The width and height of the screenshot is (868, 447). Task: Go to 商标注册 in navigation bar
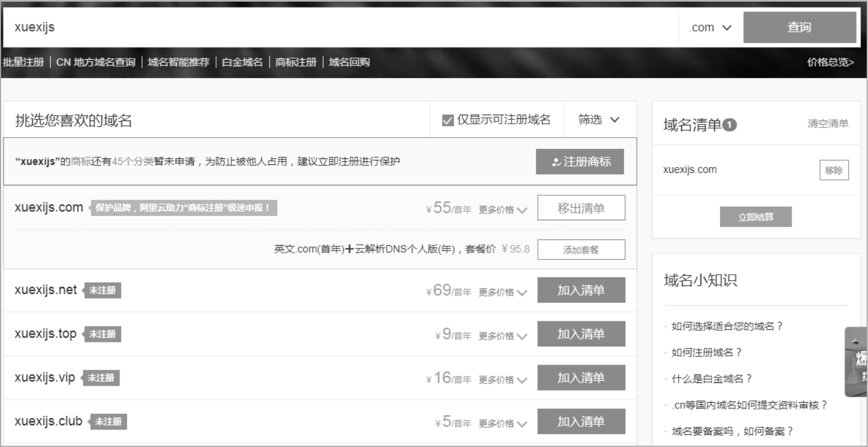(x=296, y=62)
